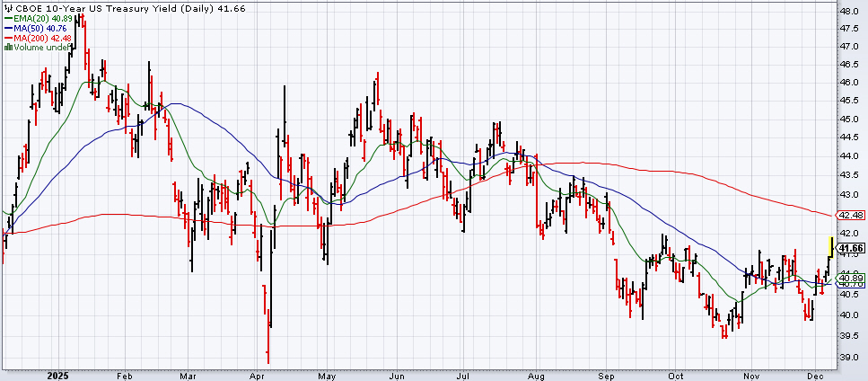
Task: Click the volume bars icon in legend
Action: coord(8,47)
